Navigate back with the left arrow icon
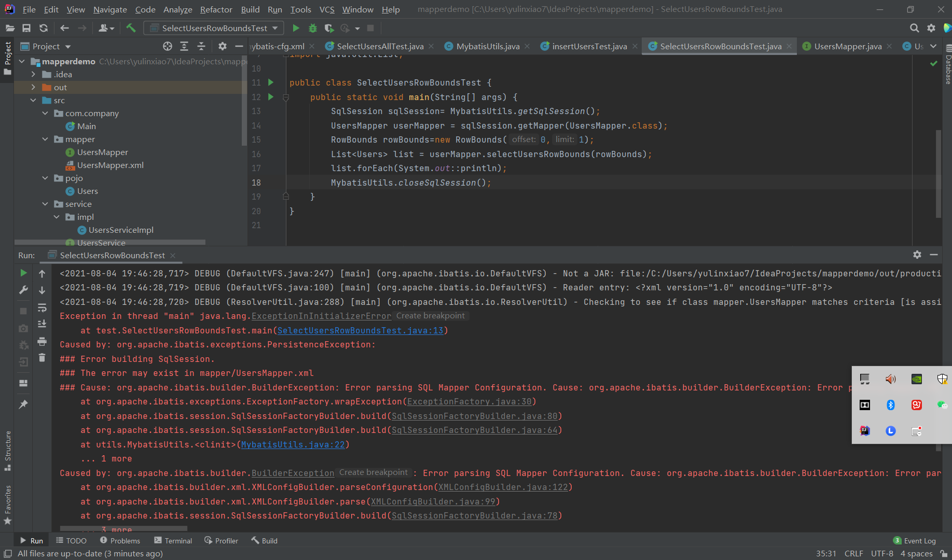The height and width of the screenshot is (560, 952). click(64, 28)
